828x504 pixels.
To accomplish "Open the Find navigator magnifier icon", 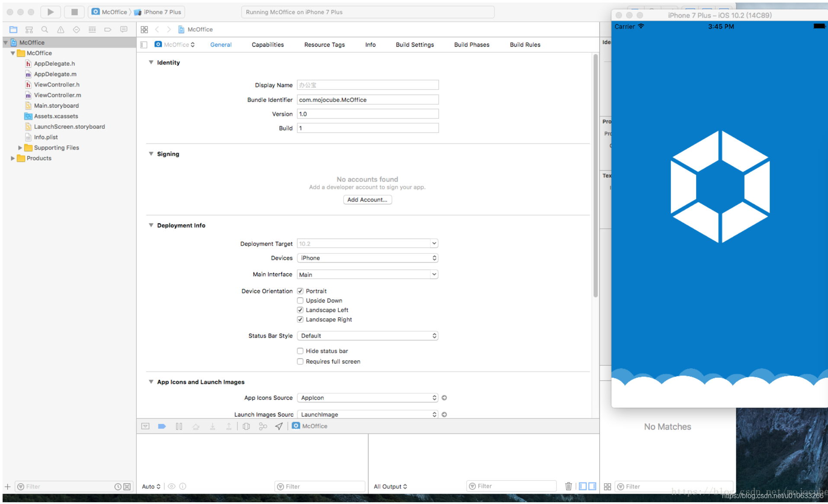I will 45,29.
